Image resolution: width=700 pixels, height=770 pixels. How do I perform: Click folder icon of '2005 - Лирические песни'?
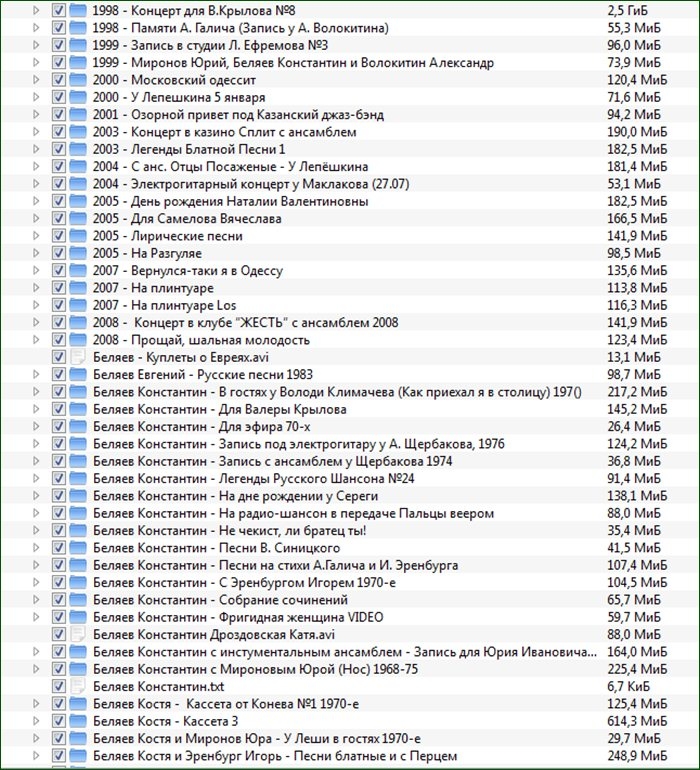click(78, 236)
